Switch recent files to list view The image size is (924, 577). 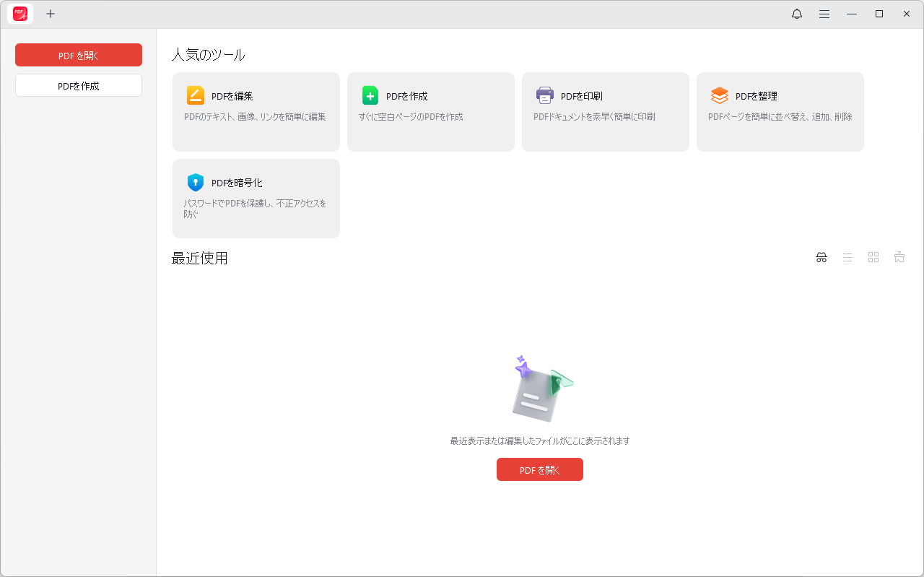tap(847, 257)
